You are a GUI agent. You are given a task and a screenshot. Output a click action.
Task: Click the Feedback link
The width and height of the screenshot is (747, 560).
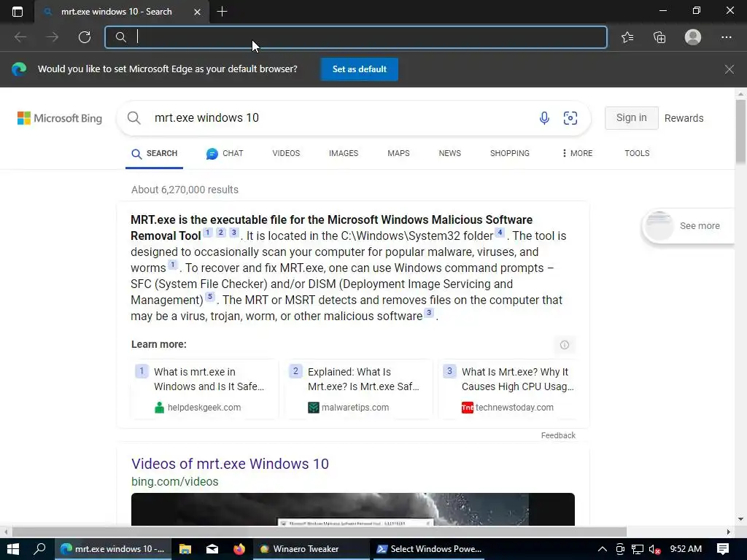558,435
